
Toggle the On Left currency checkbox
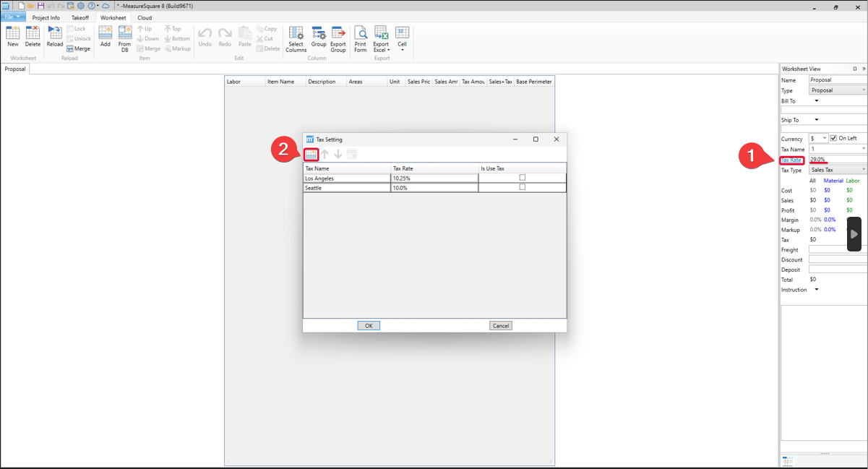(x=833, y=138)
